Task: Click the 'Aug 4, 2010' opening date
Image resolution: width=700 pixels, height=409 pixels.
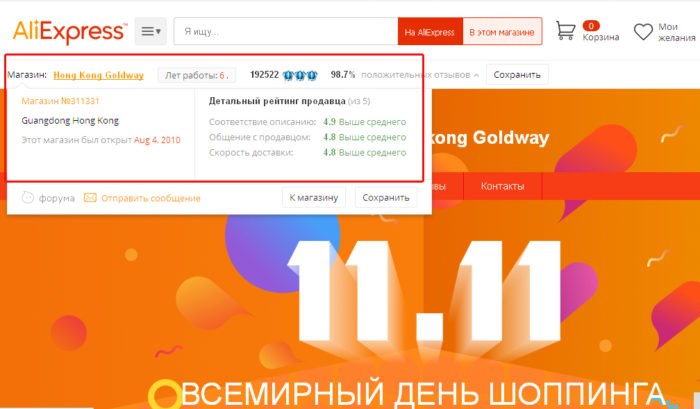Action: point(157,140)
